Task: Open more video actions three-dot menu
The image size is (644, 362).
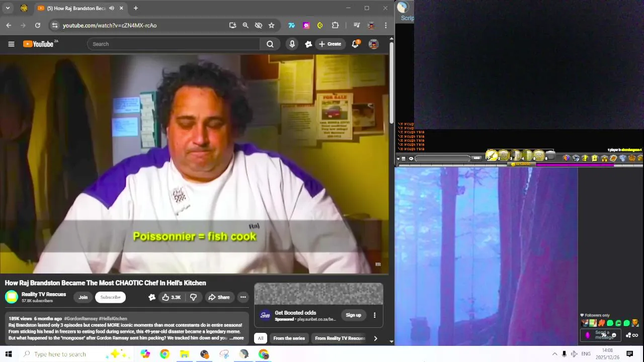Action: pyautogui.click(x=243, y=297)
